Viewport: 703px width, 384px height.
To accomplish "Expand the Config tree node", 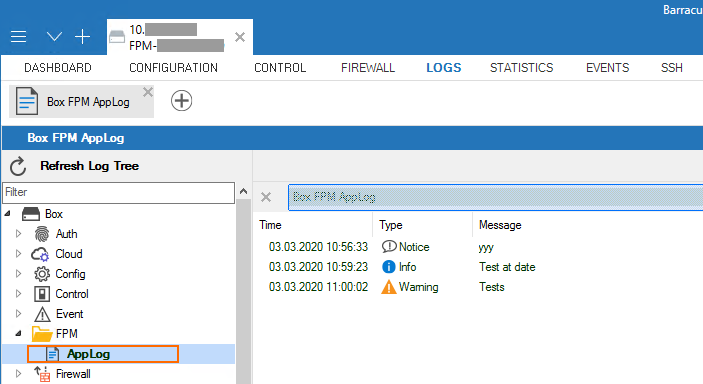I will 18,274.
